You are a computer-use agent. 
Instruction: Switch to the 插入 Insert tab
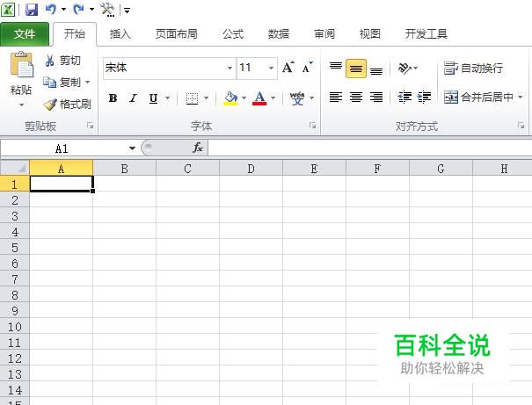pyautogui.click(x=120, y=34)
